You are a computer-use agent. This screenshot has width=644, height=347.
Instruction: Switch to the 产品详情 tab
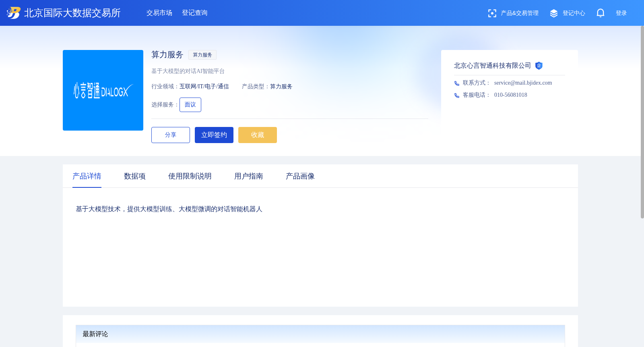(x=87, y=176)
